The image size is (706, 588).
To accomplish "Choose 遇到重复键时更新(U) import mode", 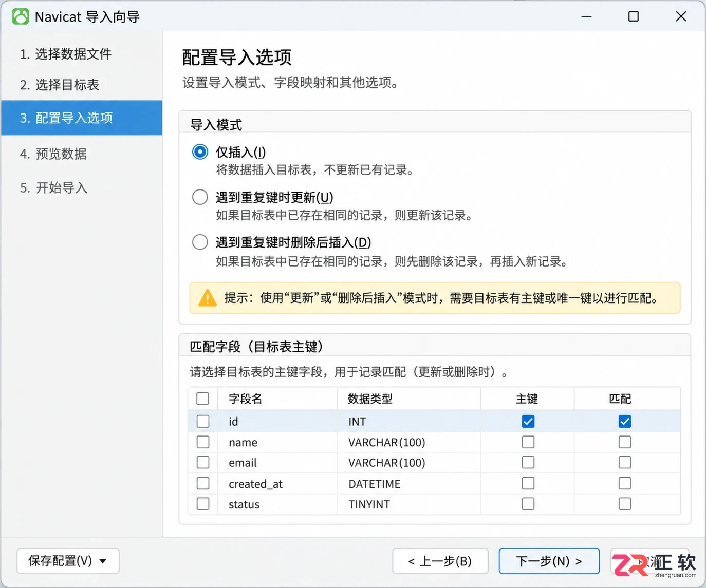I will coord(200,197).
